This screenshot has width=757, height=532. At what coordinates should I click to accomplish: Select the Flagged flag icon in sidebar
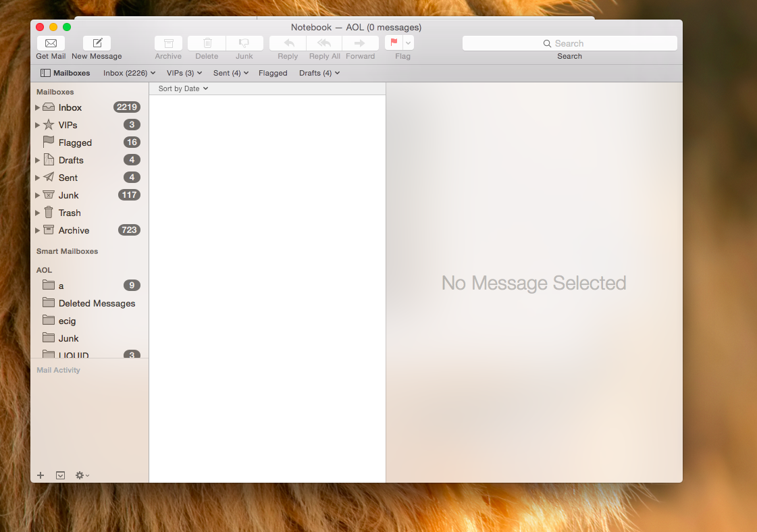click(49, 142)
